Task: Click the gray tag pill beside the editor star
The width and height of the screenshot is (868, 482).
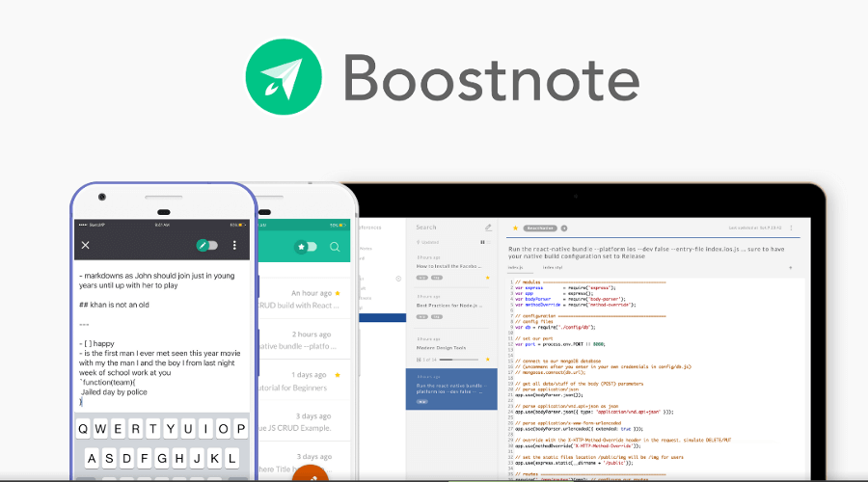Action: [540, 228]
